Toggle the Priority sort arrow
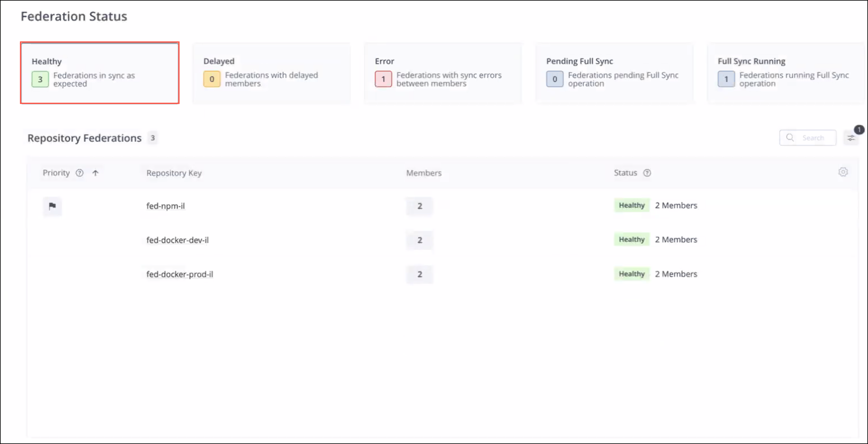The image size is (868, 444). [x=95, y=173]
